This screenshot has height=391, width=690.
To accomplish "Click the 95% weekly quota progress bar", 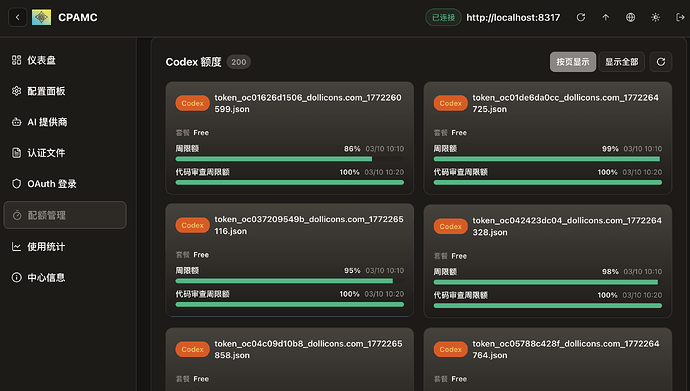I will (x=290, y=281).
